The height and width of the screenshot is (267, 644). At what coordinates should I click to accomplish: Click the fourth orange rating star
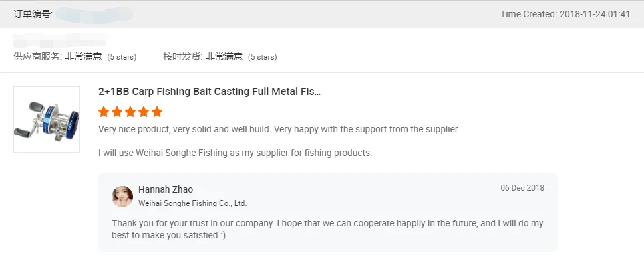pyautogui.click(x=144, y=112)
